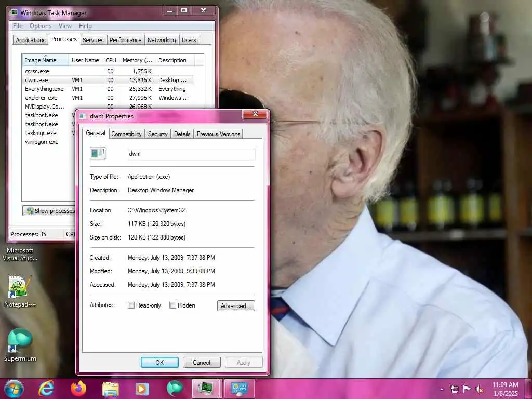Viewport: 532px width, 399px height.
Task: Open the Security tab in dwm Properties
Action: pos(158,134)
